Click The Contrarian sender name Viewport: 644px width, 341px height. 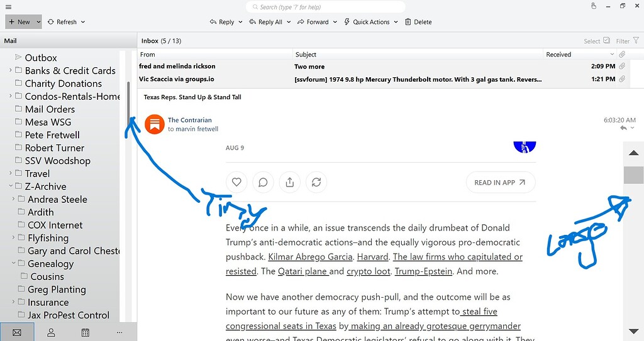pyautogui.click(x=190, y=120)
